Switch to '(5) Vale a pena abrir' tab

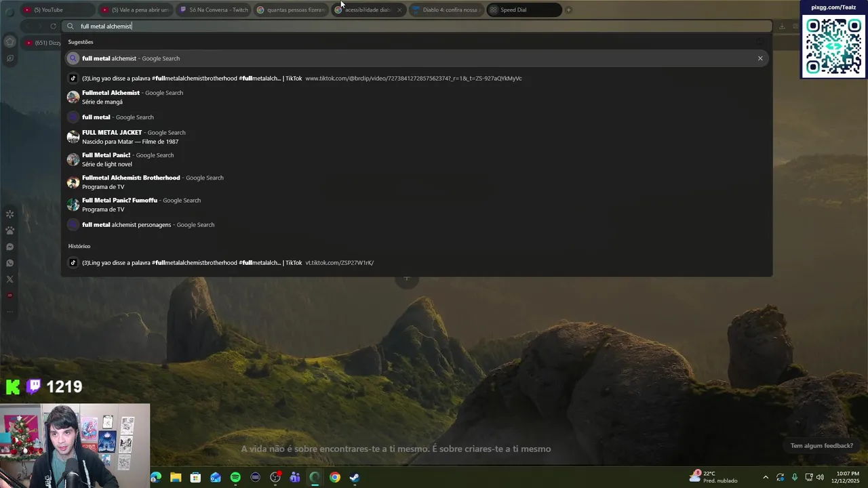[x=135, y=10]
